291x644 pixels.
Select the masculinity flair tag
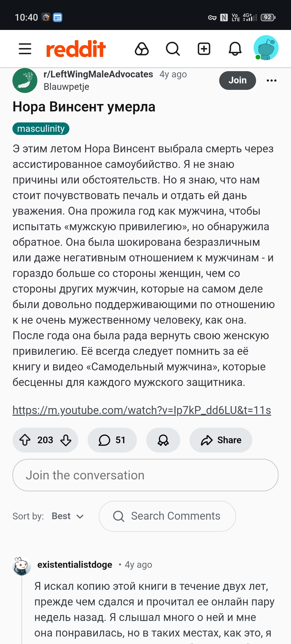41,128
